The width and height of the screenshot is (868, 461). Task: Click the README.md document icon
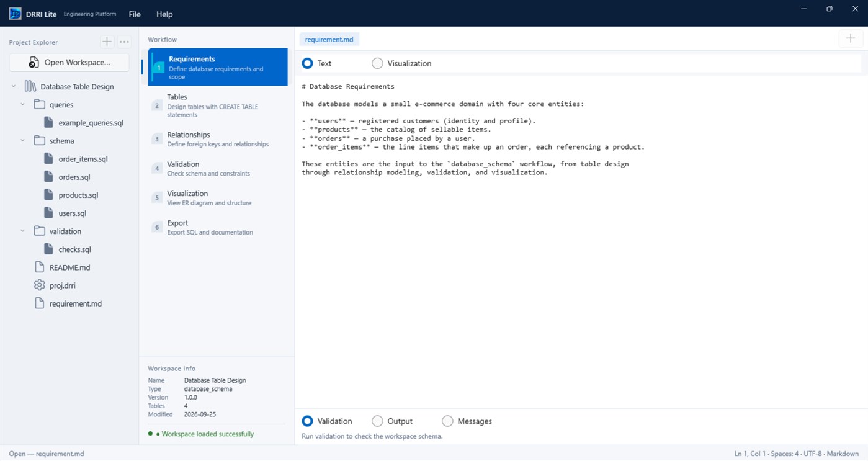click(39, 267)
